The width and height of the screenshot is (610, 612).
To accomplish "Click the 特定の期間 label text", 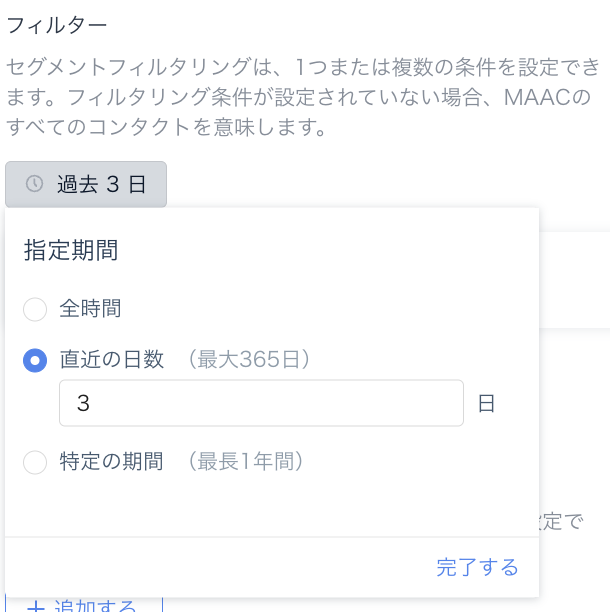I will point(112,461).
